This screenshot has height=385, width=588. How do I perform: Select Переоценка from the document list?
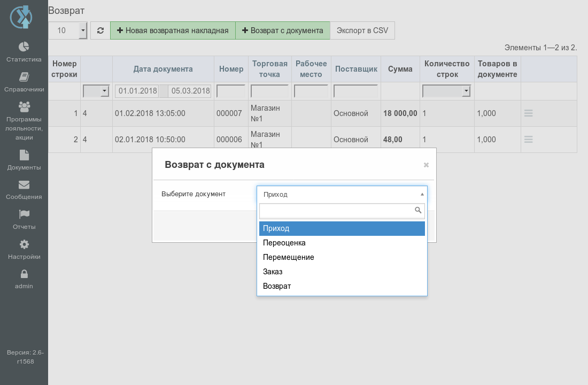(x=342, y=243)
